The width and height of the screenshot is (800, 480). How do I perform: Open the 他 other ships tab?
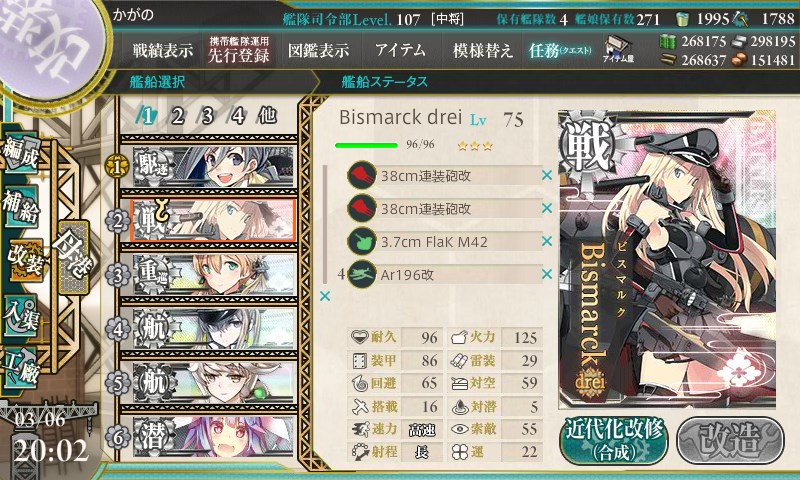(x=267, y=116)
